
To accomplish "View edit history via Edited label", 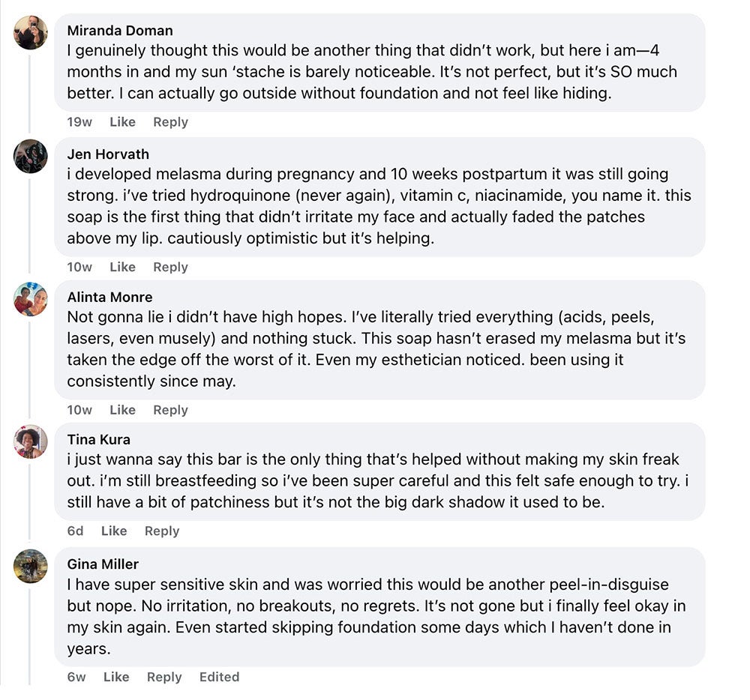I will coord(219,677).
